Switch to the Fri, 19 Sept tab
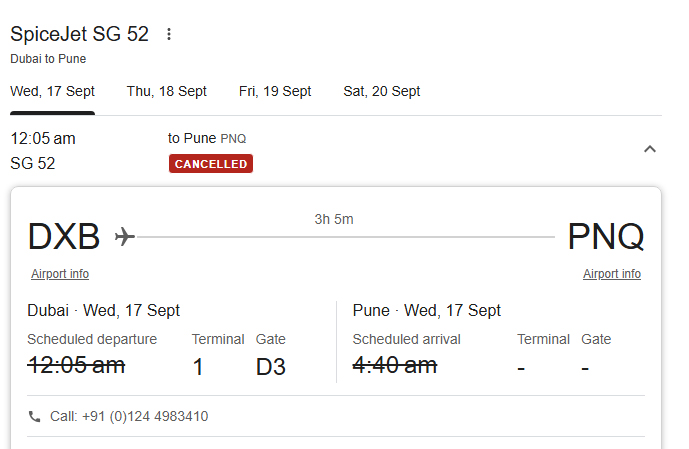 coord(275,91)
